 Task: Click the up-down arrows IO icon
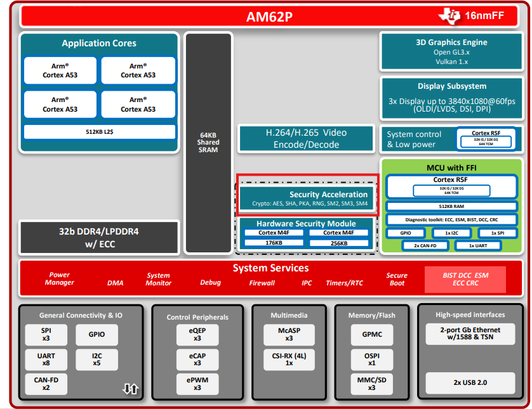click(x=130, y=389)
